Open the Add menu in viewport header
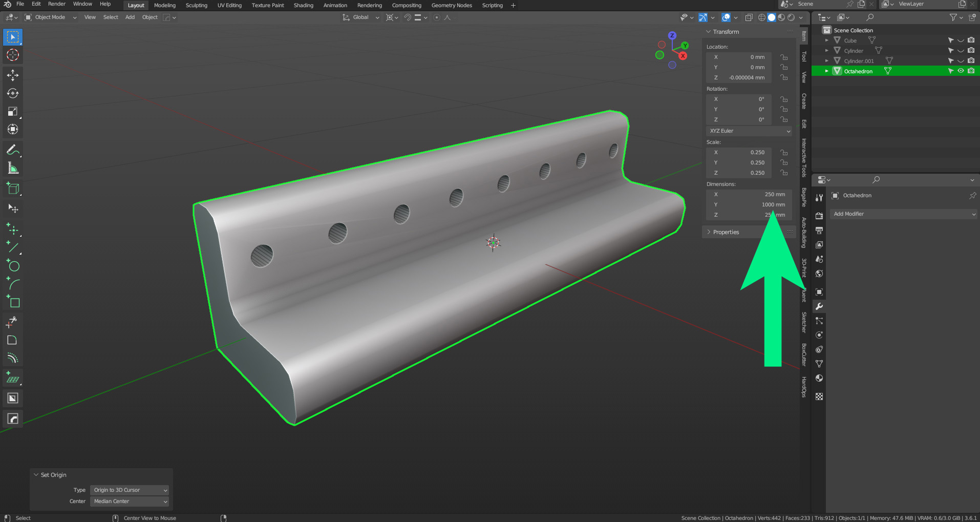This screenshot has height=522, width=980. point(130,17)
